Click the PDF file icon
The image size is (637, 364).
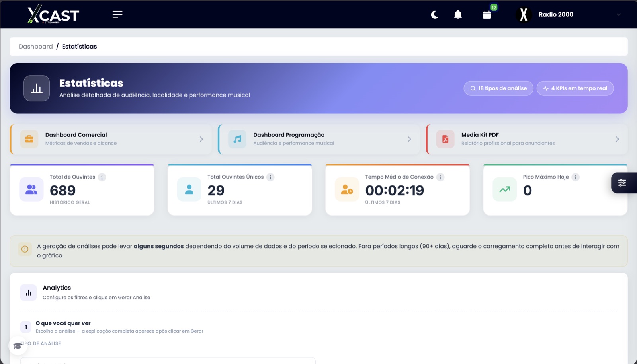[x=446, y=139]
